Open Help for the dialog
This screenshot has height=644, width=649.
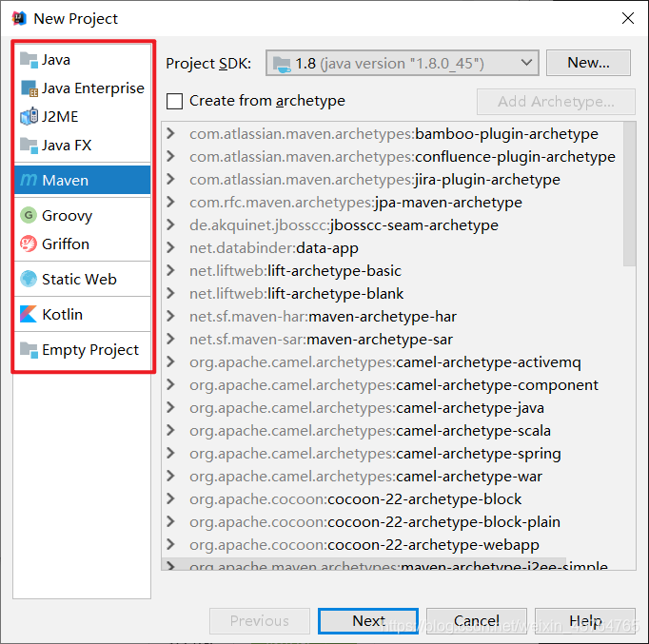click(x=585, y=620)
